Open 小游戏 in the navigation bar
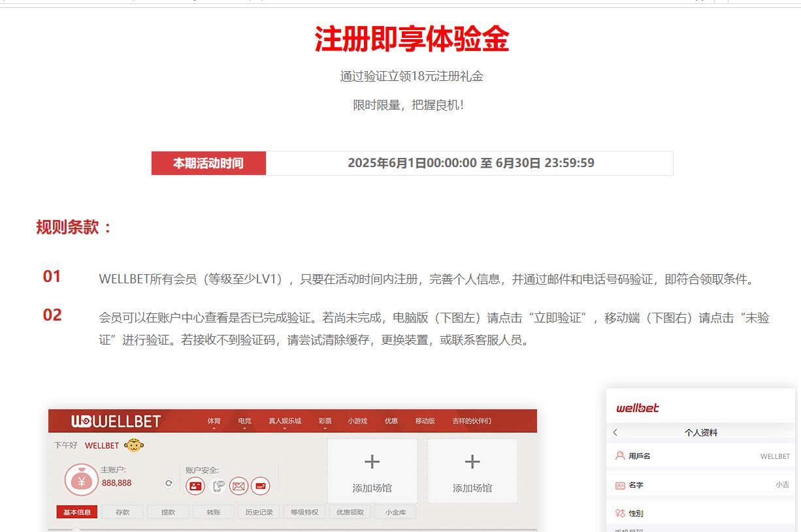Viewport: 801px width, 532px height. [357, 421]
